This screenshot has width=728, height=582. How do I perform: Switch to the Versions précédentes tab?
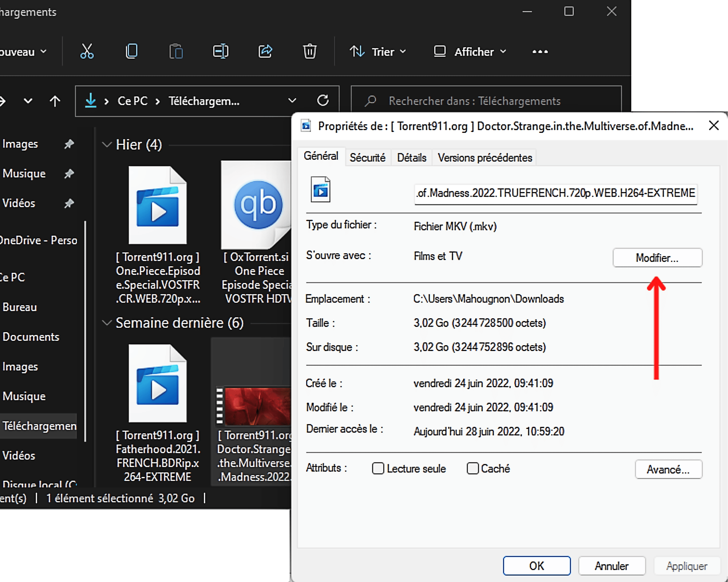(485, 158)
